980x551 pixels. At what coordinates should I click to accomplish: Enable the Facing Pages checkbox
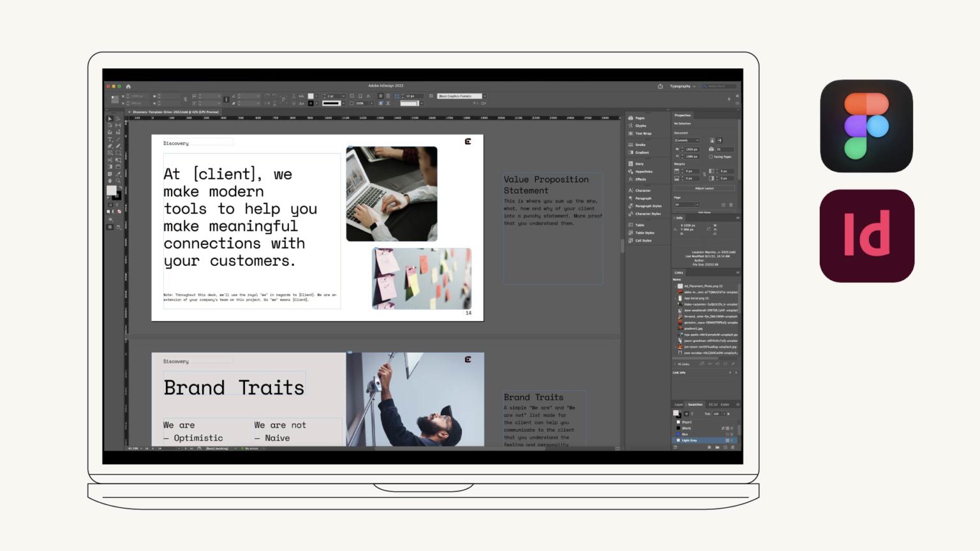[711, 157]
